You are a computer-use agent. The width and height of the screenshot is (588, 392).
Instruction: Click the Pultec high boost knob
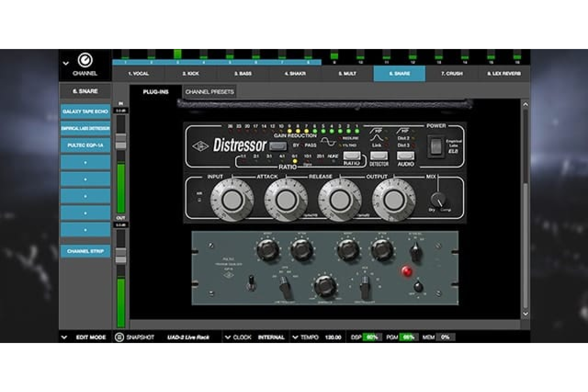coord(348,250)
